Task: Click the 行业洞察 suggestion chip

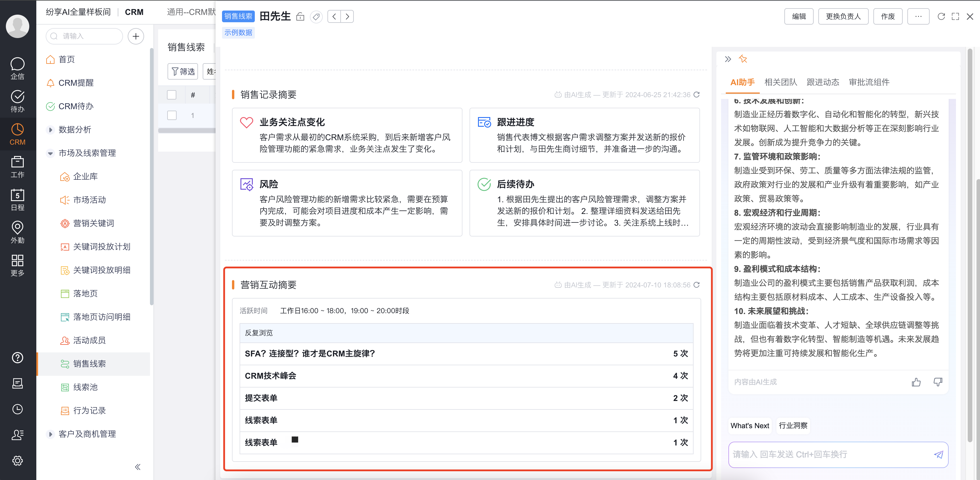Action: pos(793,426)
